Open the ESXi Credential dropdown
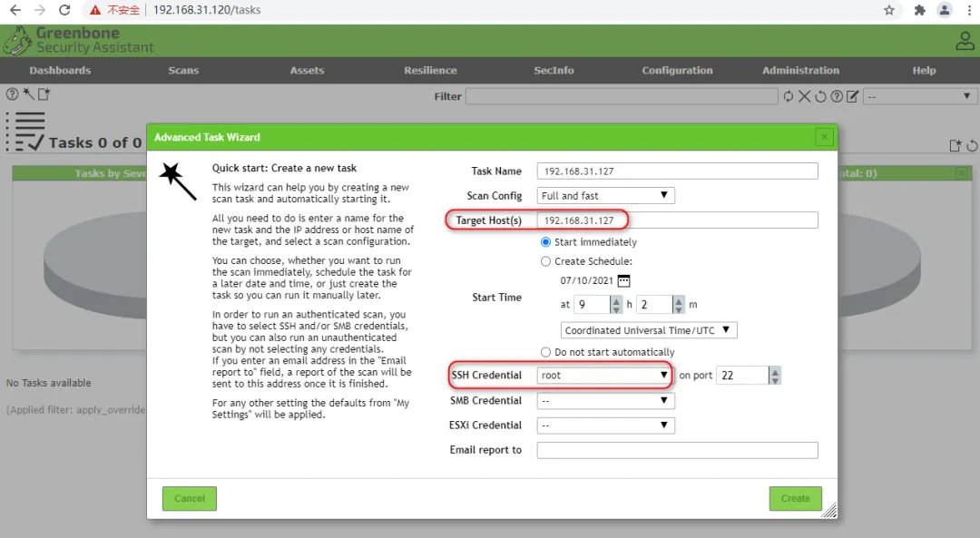Viewport: 980px width, 538px height. pyautogui.click(x=605, y=426)
